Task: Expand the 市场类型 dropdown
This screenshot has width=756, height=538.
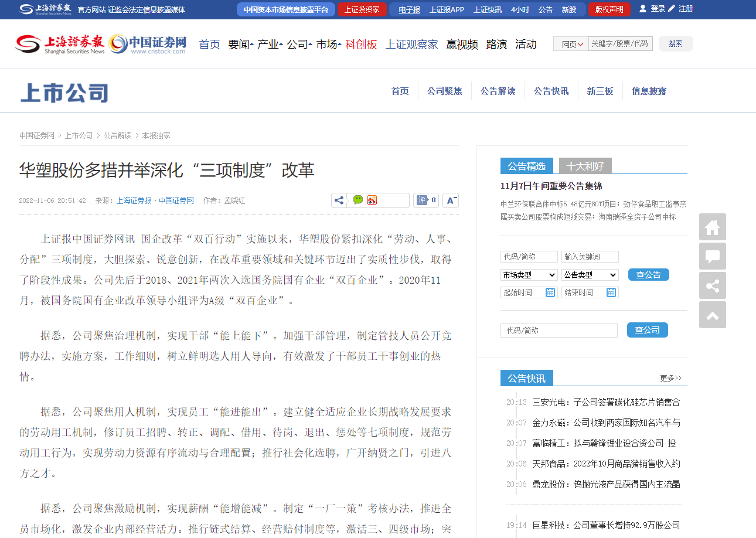Action: click(529, 275)
